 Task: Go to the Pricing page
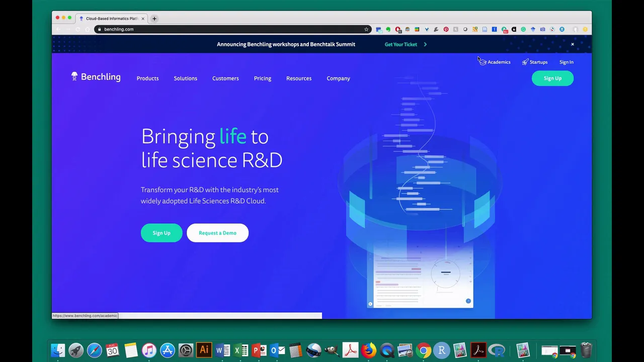pos(262,78)
